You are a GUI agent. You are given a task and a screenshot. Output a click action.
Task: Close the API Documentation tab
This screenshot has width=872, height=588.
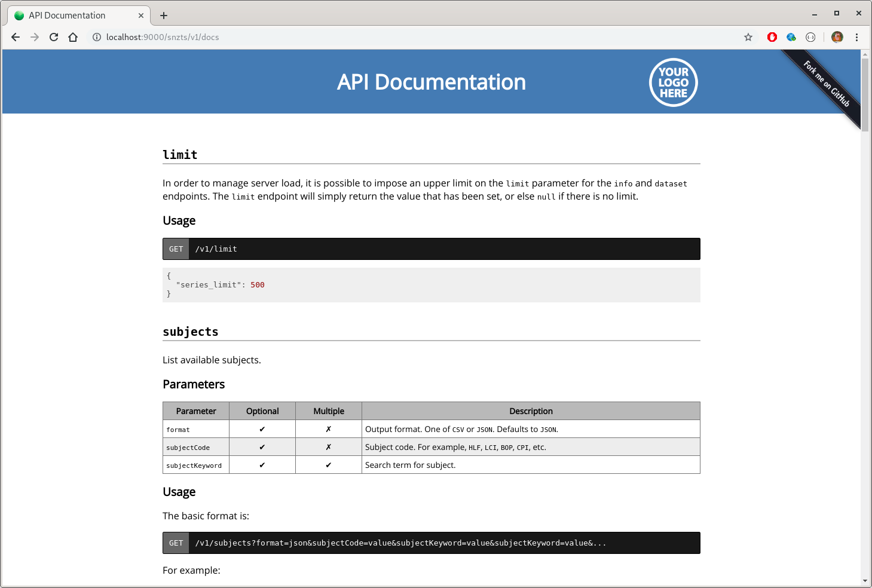pos(141,16)
